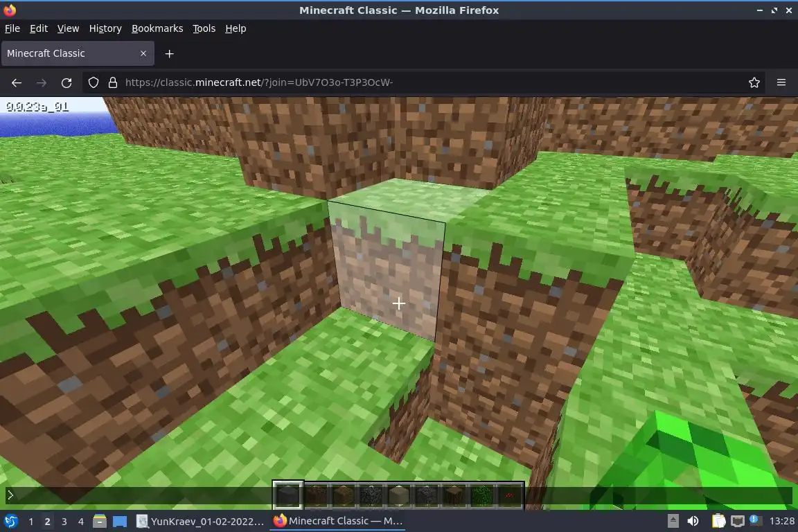This screenshot has height=532, width=798.
Task: Switch to workspace 4
Action: pos(81,522)
